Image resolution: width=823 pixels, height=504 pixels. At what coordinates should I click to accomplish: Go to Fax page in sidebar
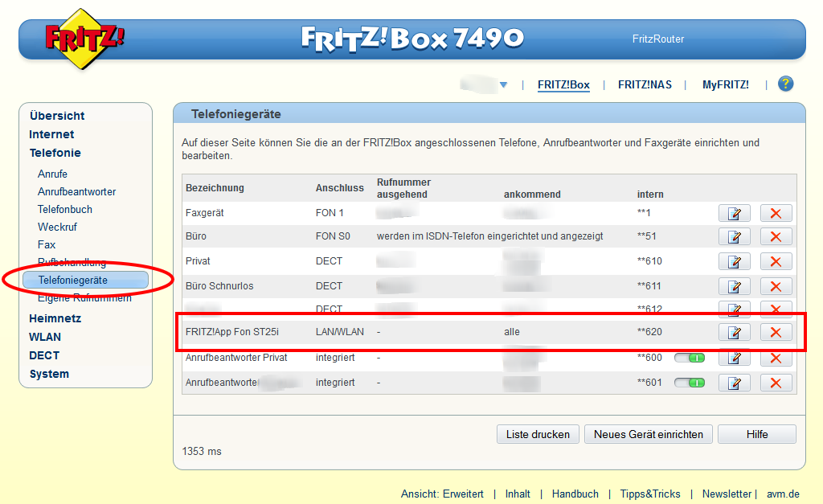pos(47,244)
